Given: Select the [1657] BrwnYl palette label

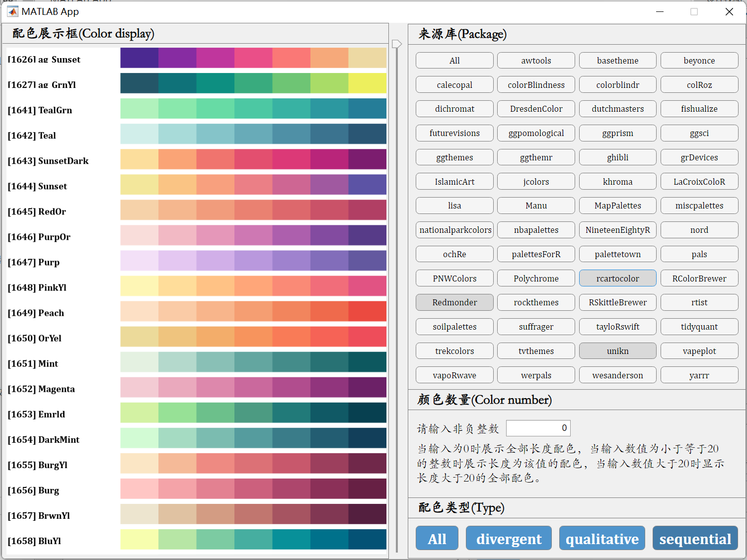Looking at the screenshot, I should point(39,515).
